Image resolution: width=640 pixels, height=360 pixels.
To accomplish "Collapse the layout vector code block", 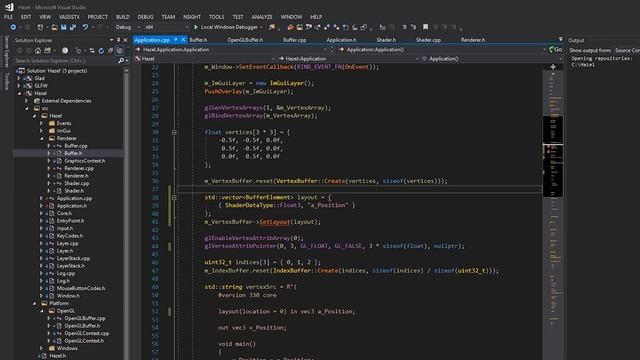I will tap(174, 198).
